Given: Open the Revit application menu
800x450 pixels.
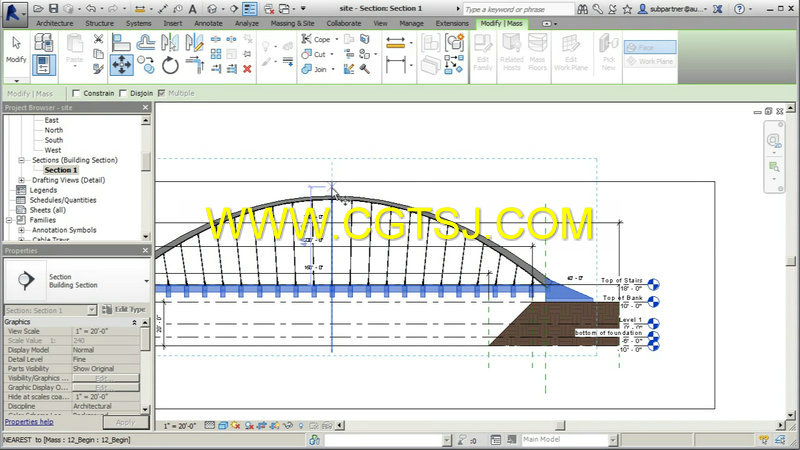Looking at the screenshot, I should 15,13.
